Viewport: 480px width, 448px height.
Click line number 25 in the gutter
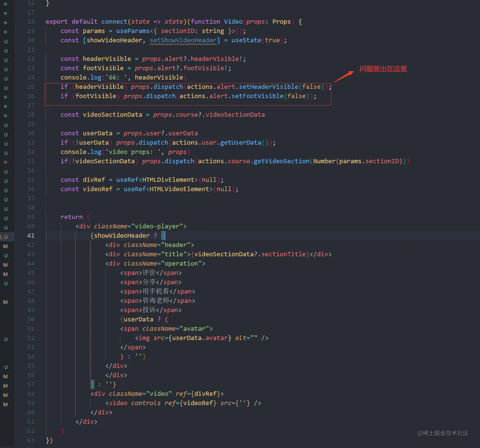[x=31, y=87]
